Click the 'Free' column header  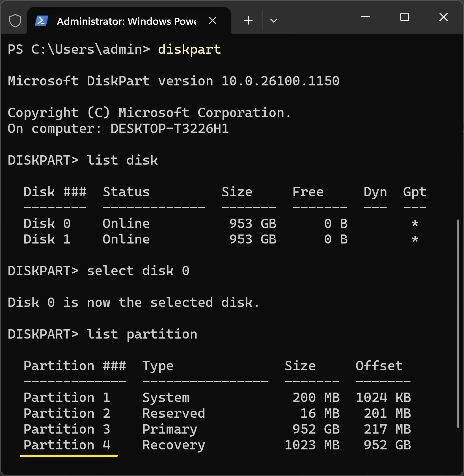point(308,192)
